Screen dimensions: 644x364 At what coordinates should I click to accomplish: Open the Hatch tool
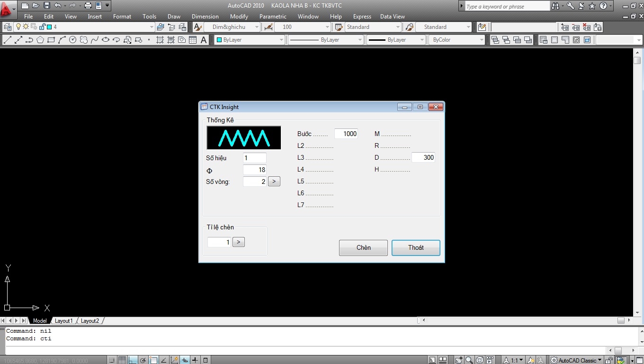pyautogui.click(x=160, y=40)
